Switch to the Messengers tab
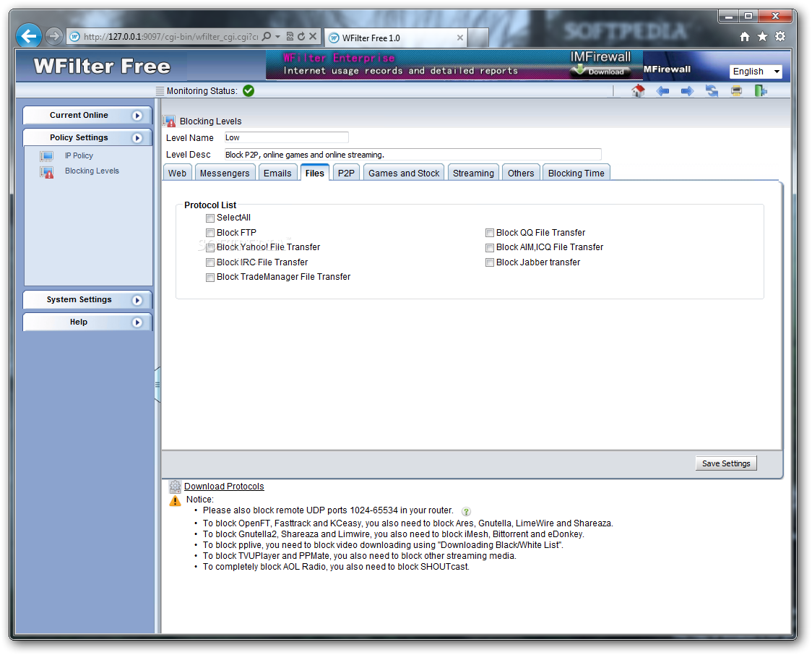 coord(225,173)
